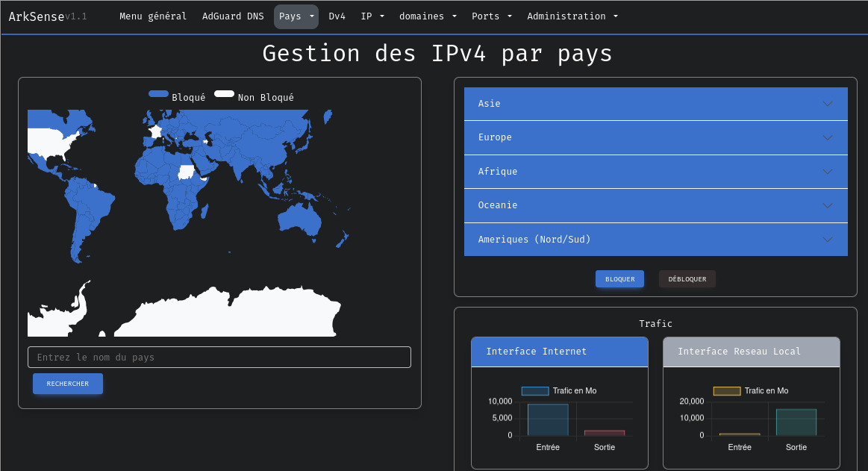Click the Gestion des IPv4 par pays heading

437,54
